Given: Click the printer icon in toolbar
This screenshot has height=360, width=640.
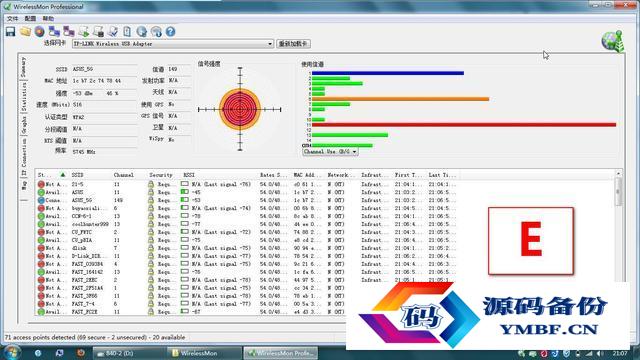Looking at the screenshot, I should pyautogui.click(x=98, y=31).
